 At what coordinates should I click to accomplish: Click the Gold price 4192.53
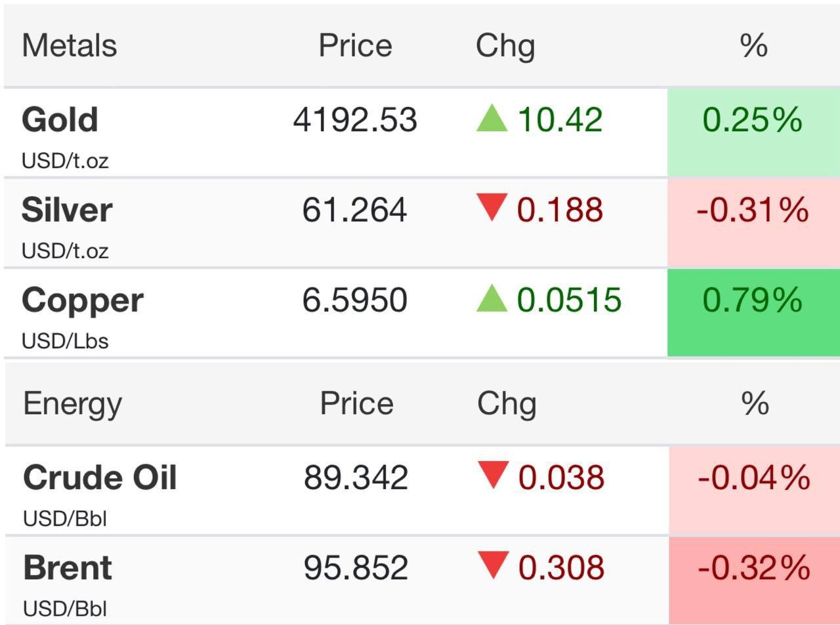click(x=355, y=120)
